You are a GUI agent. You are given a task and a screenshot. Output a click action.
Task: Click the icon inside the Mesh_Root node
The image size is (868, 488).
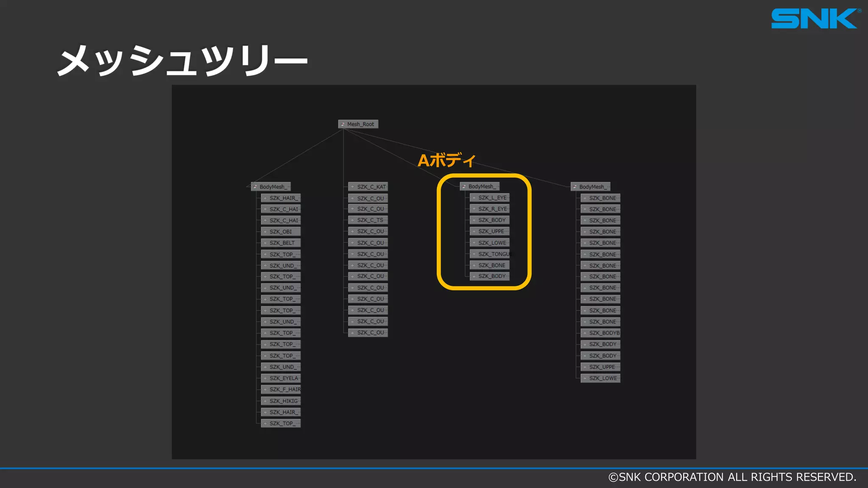click(x=343, y=124)
